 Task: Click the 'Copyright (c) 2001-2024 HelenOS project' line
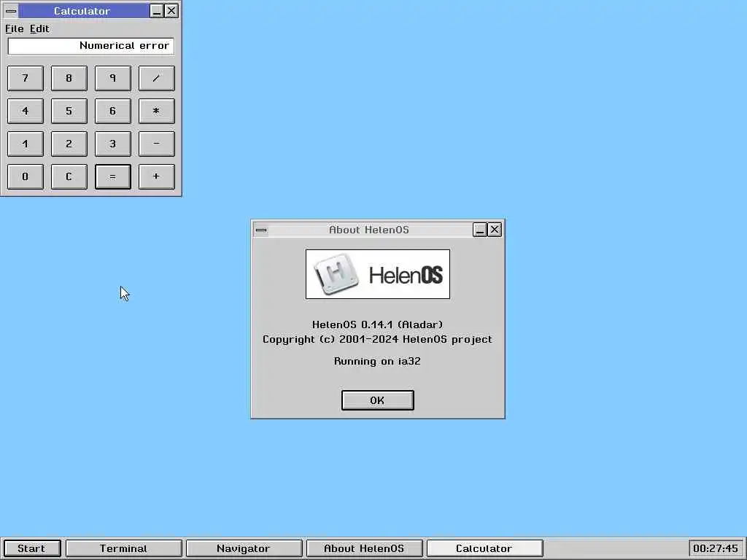[378, 340]
